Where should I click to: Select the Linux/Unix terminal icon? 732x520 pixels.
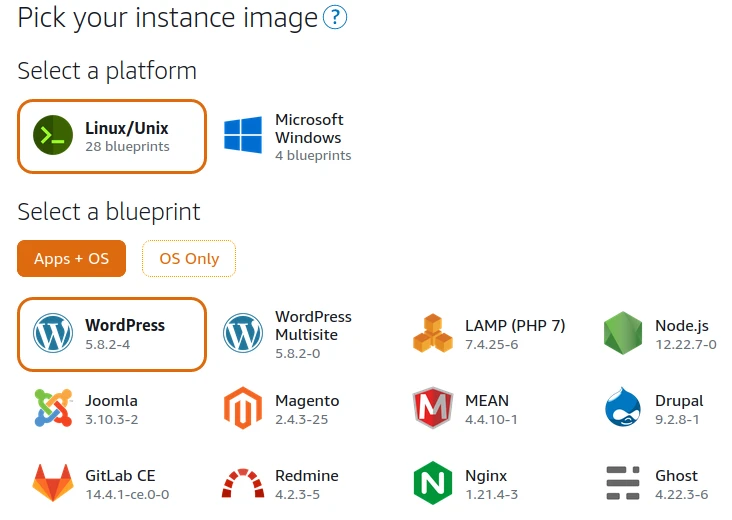[x=52, y=136]
